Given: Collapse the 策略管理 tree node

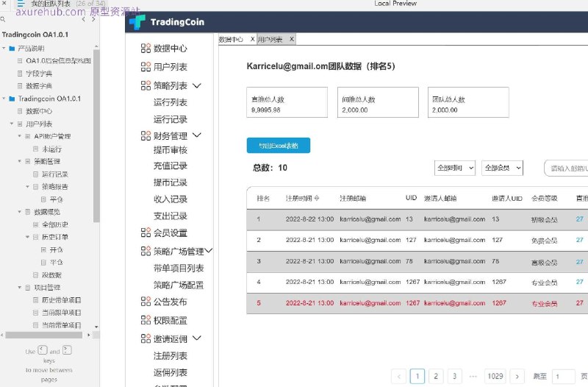Looking at the screenshot, I should pyautogui.click(x=20, y=161).
